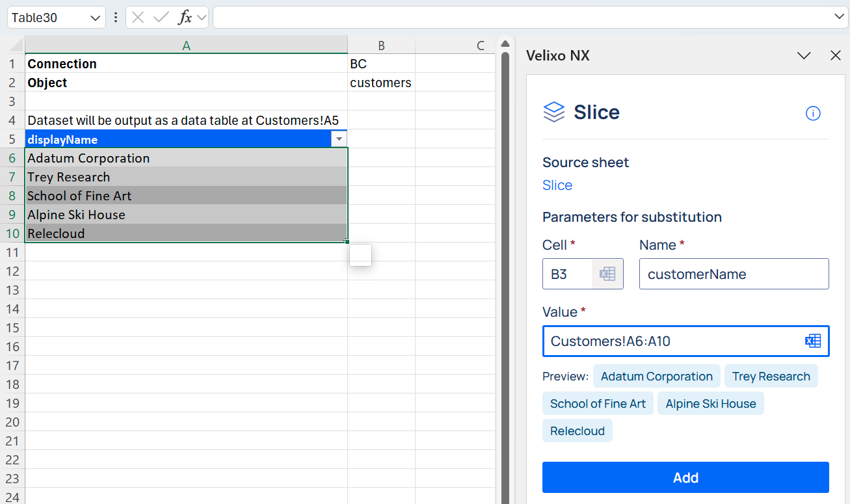
Task: Click the Slice info icon
Action: 813,113
